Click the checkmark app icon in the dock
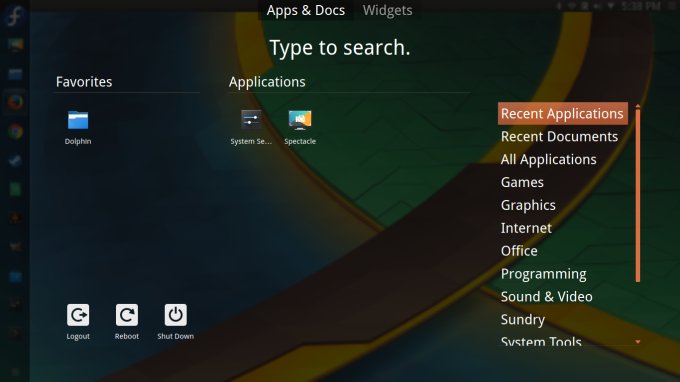680x382 pixels. (x=15, y=160)
